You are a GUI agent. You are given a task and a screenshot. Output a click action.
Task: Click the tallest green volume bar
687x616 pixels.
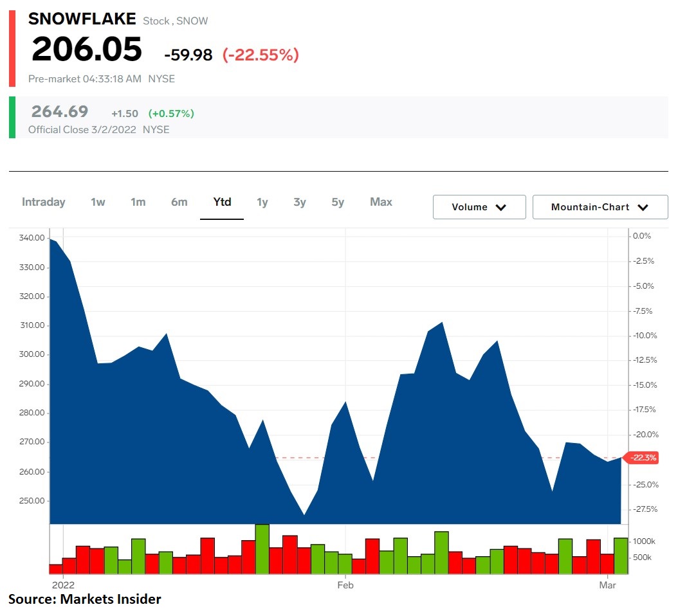(262, 549)
